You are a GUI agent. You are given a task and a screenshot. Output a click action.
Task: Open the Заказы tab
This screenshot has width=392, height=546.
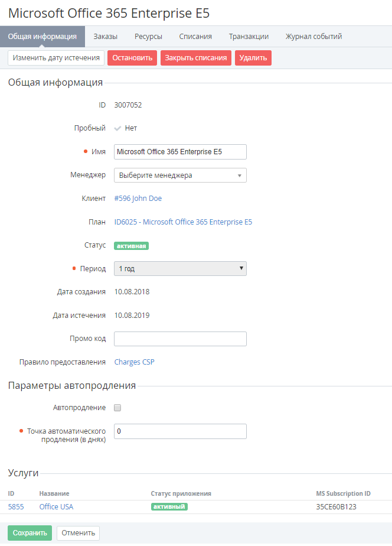(x=105, y=37)
